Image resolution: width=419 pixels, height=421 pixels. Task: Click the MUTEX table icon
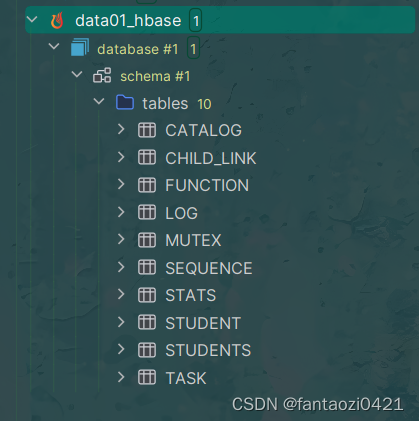147,240
